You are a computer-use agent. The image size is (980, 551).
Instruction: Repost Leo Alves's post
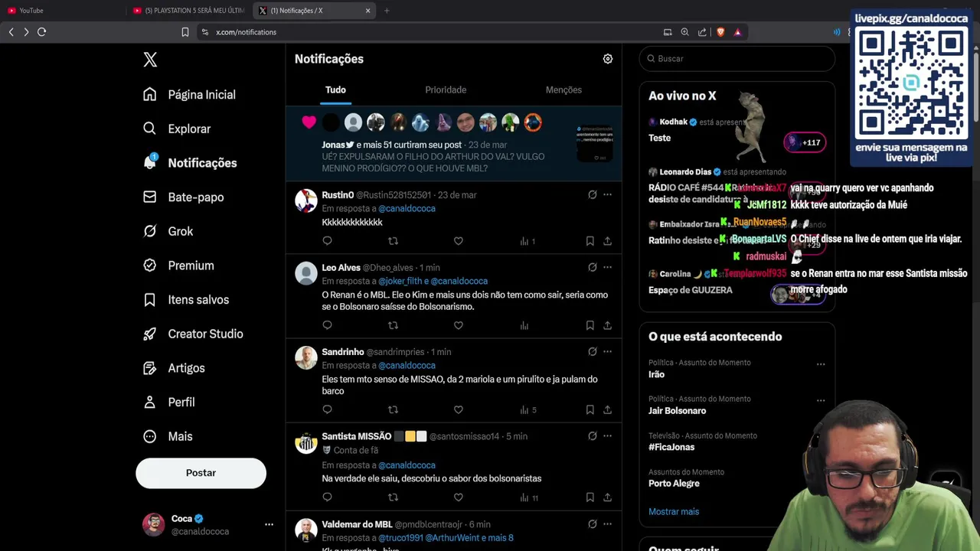(393, 325)
